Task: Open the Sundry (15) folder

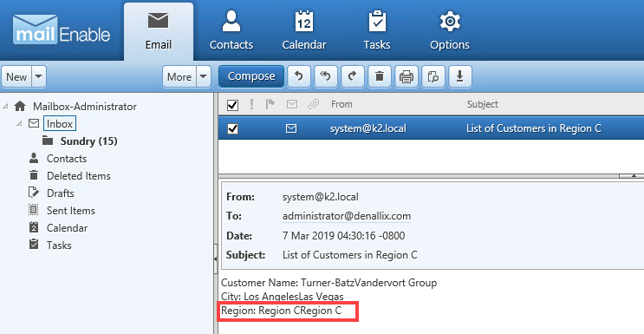Action: (x=88, y=141)
